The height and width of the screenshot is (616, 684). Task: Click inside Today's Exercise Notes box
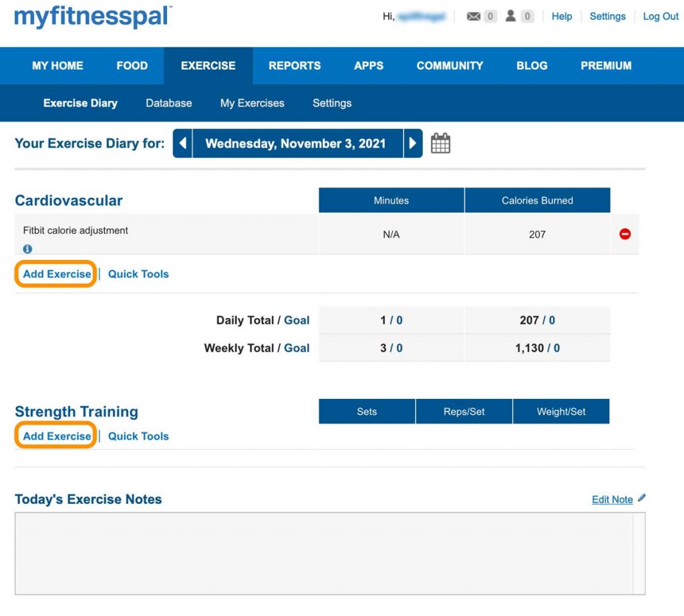pos(324,553)
